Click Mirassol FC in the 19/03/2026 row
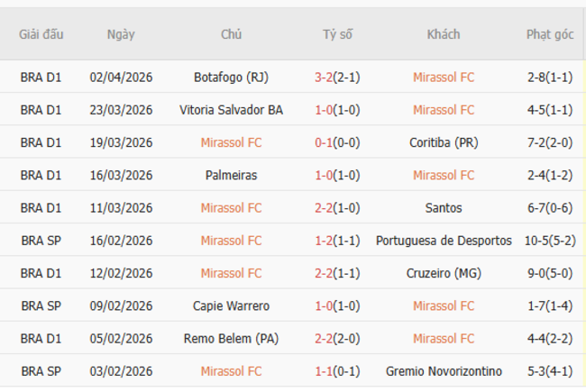 tap(231, 142)
